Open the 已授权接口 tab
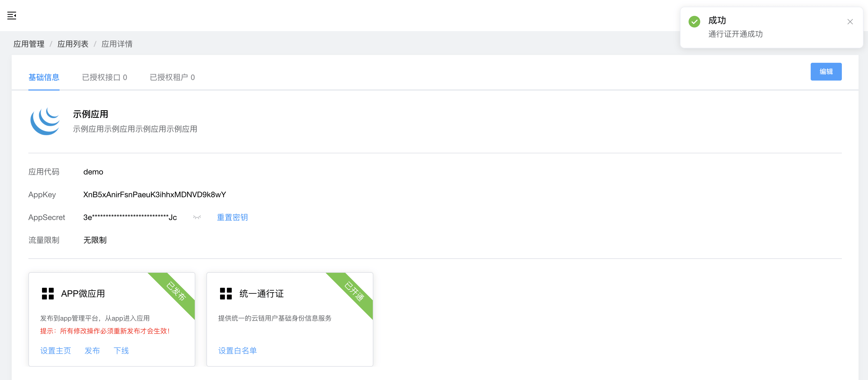The height and width of the screenshot is (380, 868). 104,77
